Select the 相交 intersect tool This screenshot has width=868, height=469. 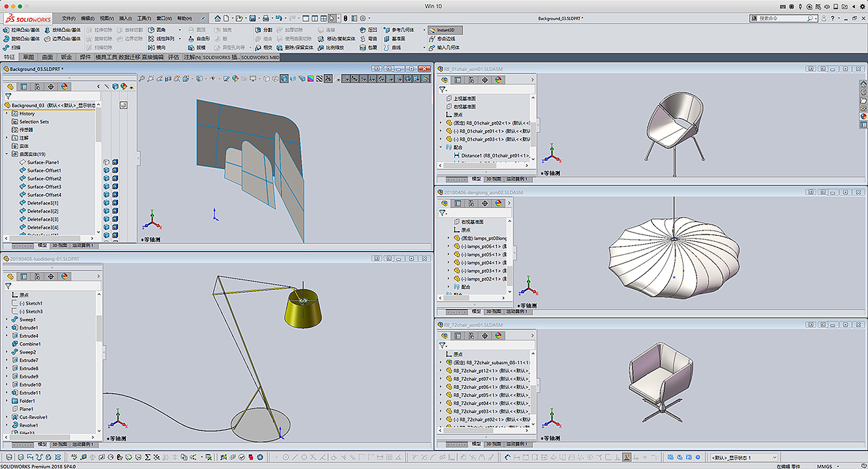point(263,47)
